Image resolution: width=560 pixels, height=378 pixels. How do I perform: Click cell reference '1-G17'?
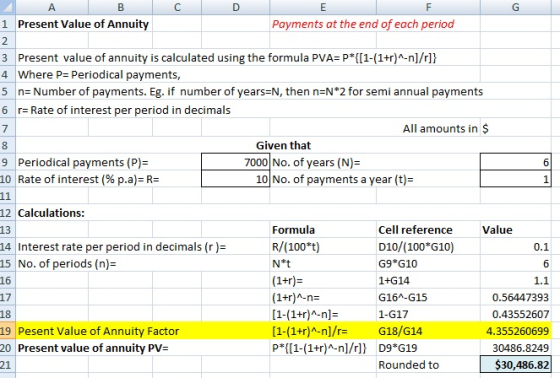point(393,314)
